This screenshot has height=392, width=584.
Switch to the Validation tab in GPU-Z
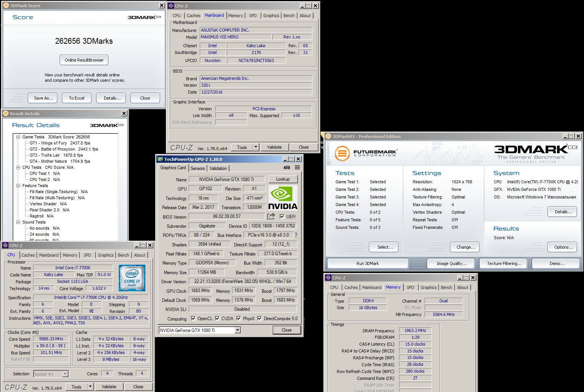218,168
